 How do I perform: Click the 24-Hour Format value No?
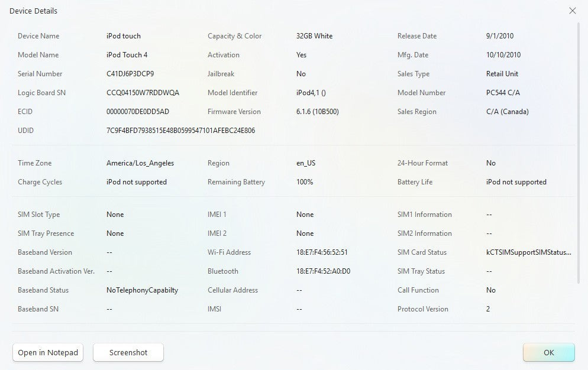click(491, 163)
